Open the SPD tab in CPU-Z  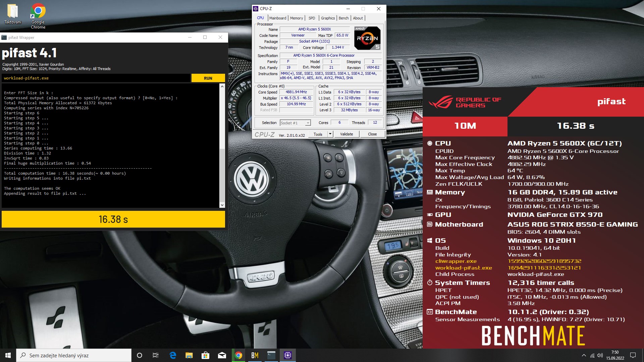pos(312,18)
